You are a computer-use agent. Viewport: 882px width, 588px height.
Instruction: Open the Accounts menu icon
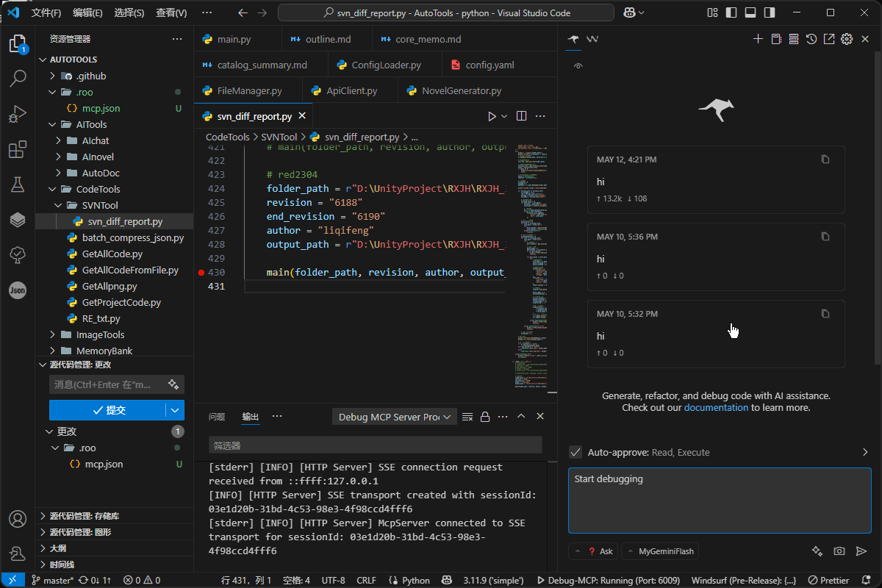18,519
